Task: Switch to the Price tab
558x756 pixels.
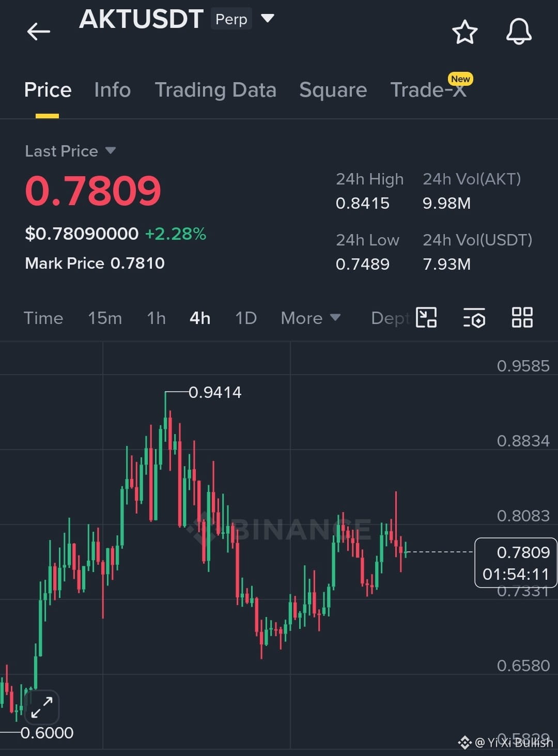Action: pos(48,90)
